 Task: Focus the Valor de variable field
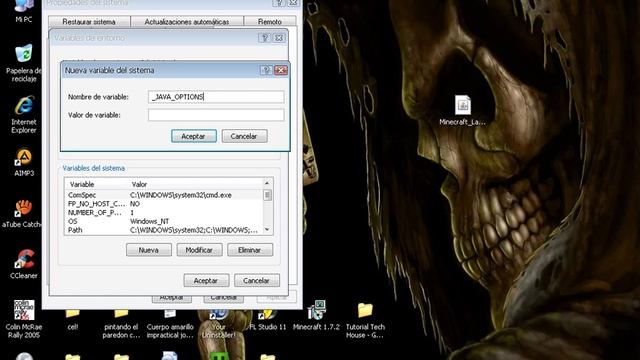tap(216, 115)
